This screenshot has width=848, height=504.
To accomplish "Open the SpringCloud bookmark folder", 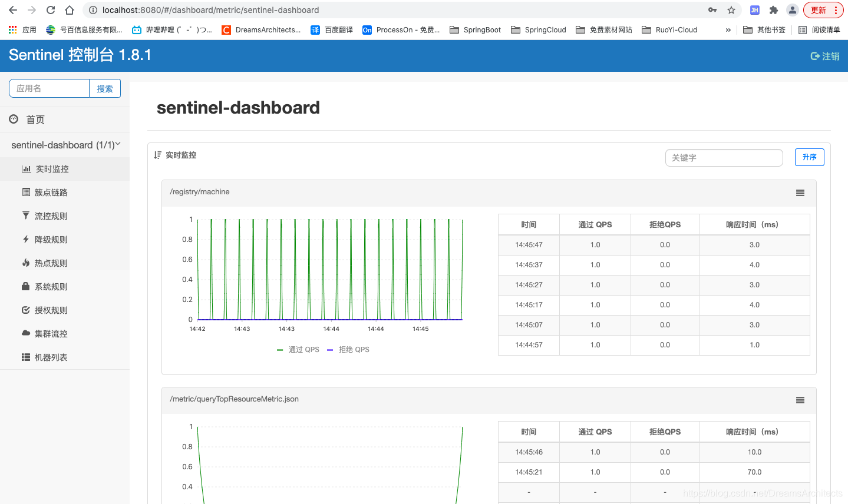I will [538, 30].
